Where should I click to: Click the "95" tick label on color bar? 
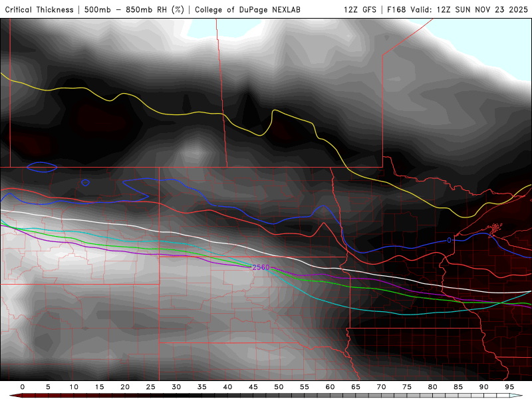click(x=509, y=387)
